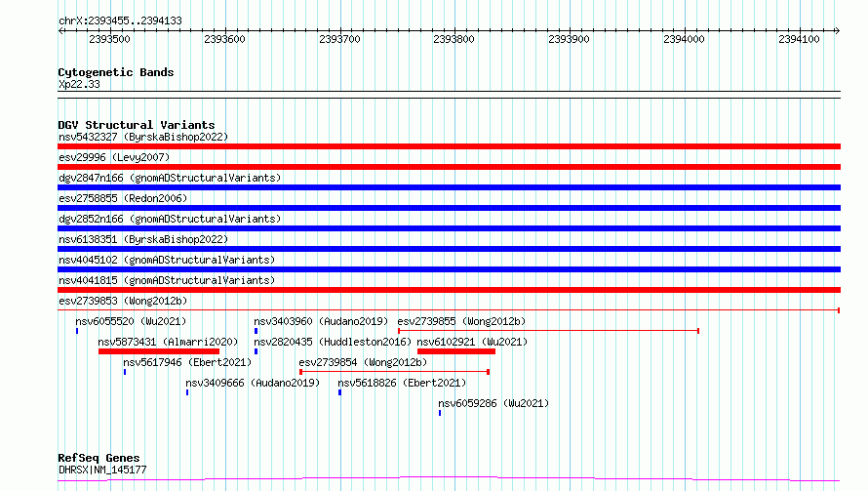This screenshot has width=868, height=491.
Task: Open variant nsv3409666 (Audano2019) label
Action: click(253, 383)
